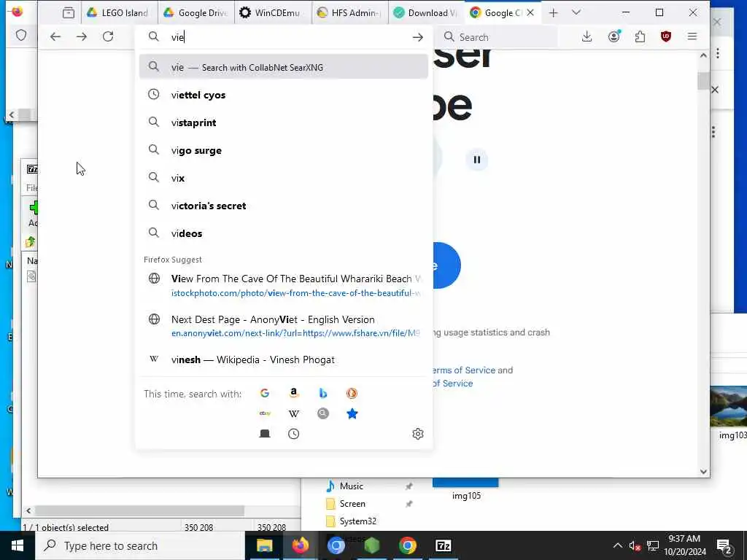
Task: Search this time with DuckDuckGo
Action: coord(352,393)
